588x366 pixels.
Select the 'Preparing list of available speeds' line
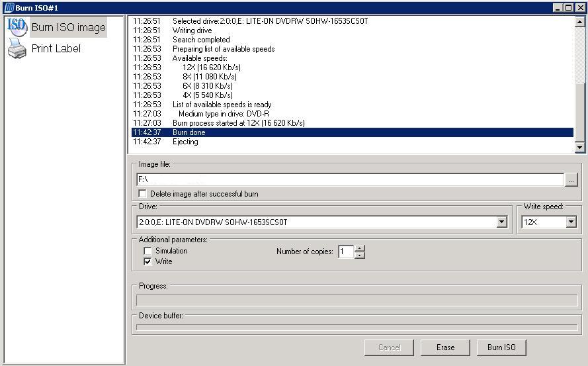[x=353, y=49]
